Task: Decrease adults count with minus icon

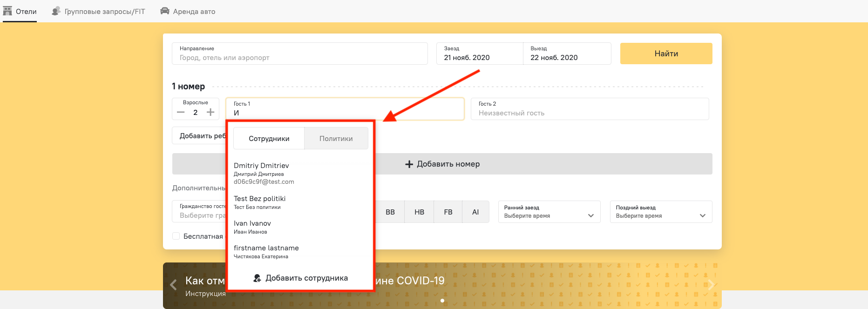Action: point(181,113)
